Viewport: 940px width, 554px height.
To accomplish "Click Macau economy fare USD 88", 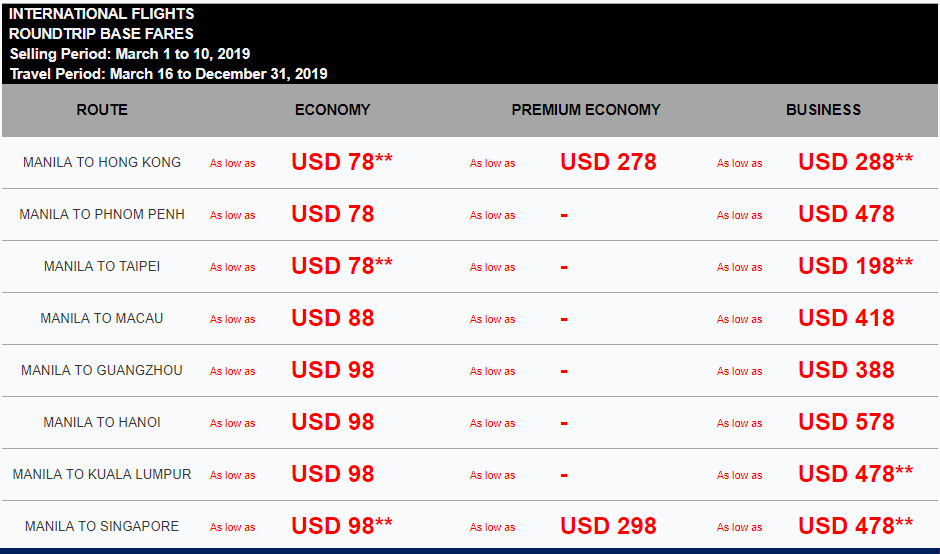I will (333, 318).
